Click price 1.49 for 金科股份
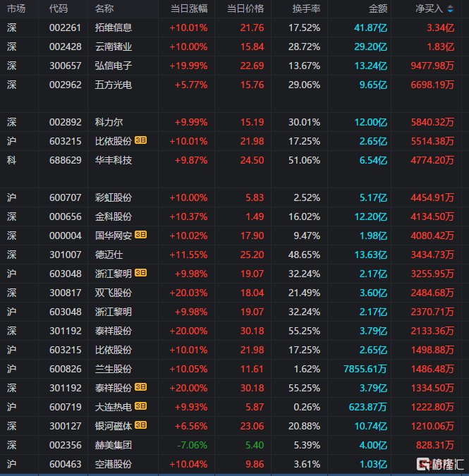469x476 pixels. coord(255,216)
